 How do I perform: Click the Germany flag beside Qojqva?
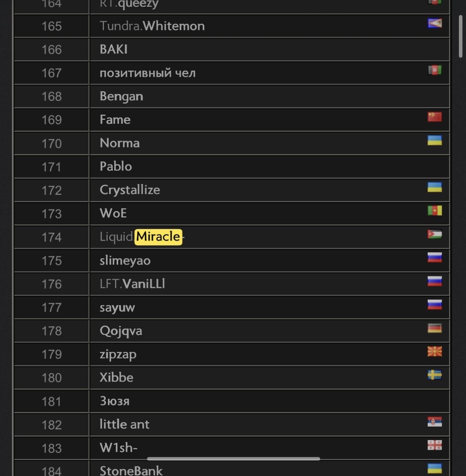click(434, 328)
